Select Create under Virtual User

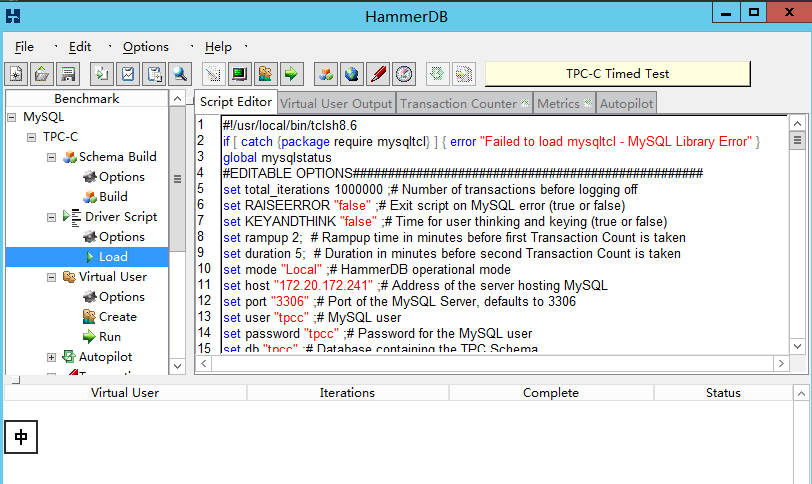point(118,317)
